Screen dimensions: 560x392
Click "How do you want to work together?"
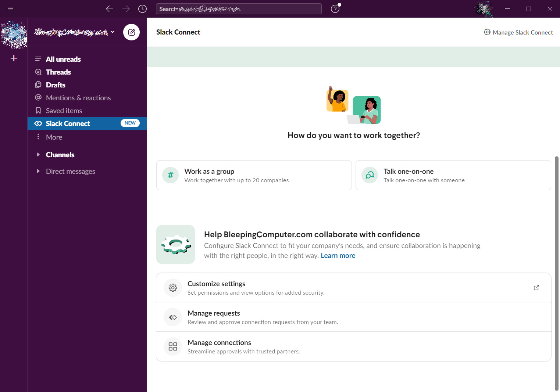(354, 136)
